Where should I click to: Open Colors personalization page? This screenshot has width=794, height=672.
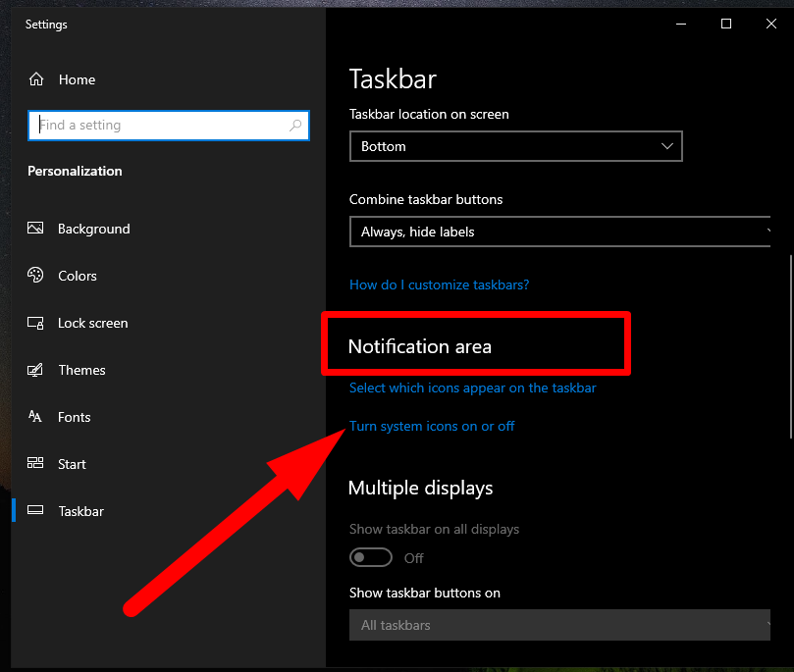[77, 276]
